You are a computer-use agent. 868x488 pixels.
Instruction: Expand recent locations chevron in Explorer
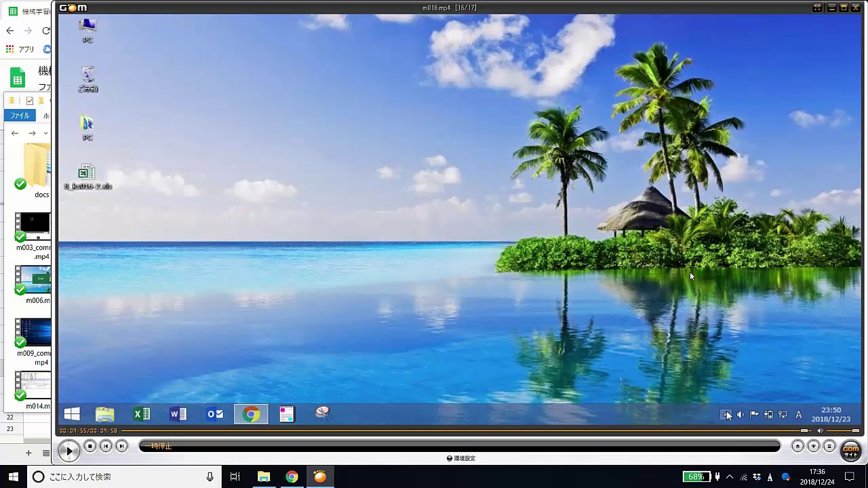click(x=45, y=133)
